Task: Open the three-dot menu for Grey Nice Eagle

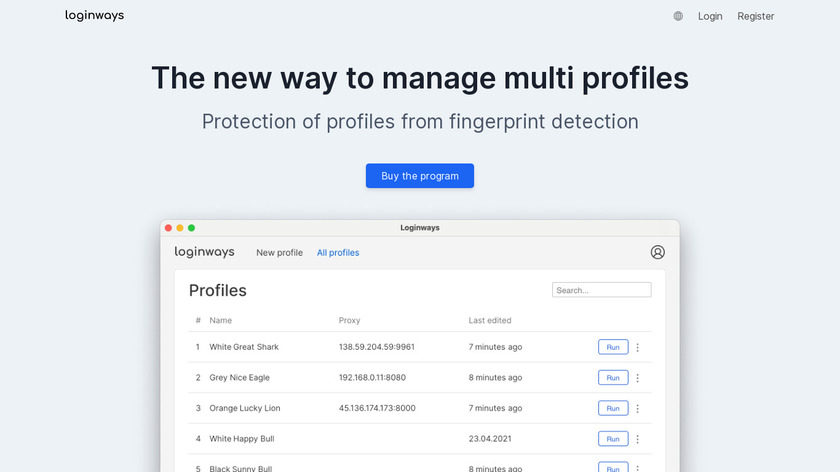Action: pos(638,378)
